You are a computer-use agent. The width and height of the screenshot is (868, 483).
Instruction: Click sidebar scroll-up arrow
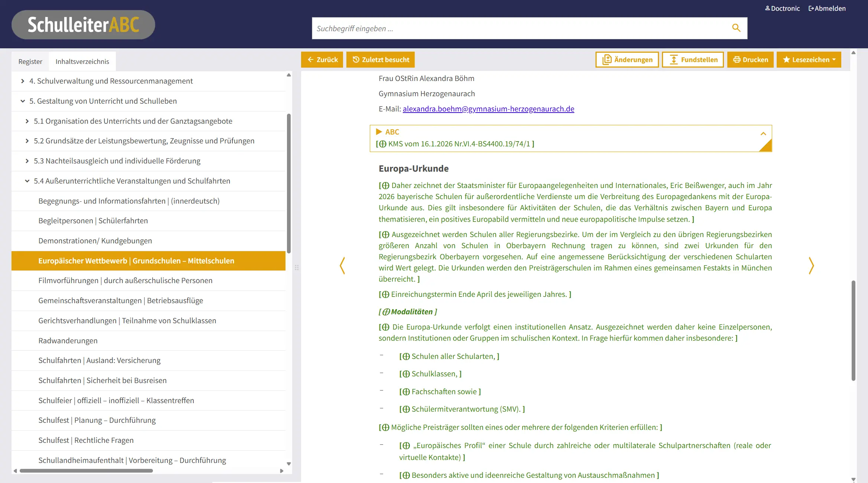[x=289, y=75]
